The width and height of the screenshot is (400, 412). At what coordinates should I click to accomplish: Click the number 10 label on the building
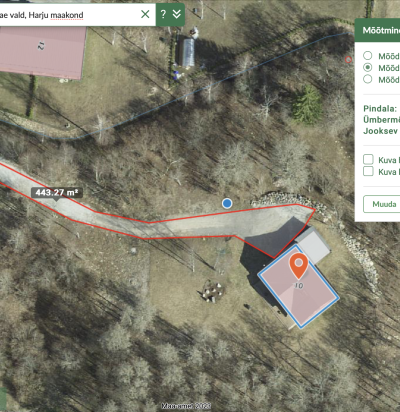pos(299,285)
